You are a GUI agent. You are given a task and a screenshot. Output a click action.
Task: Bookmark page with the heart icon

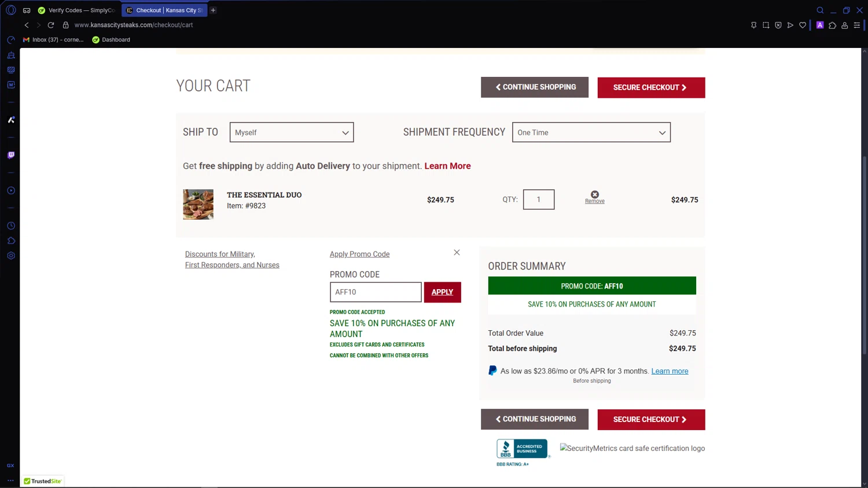803,25
